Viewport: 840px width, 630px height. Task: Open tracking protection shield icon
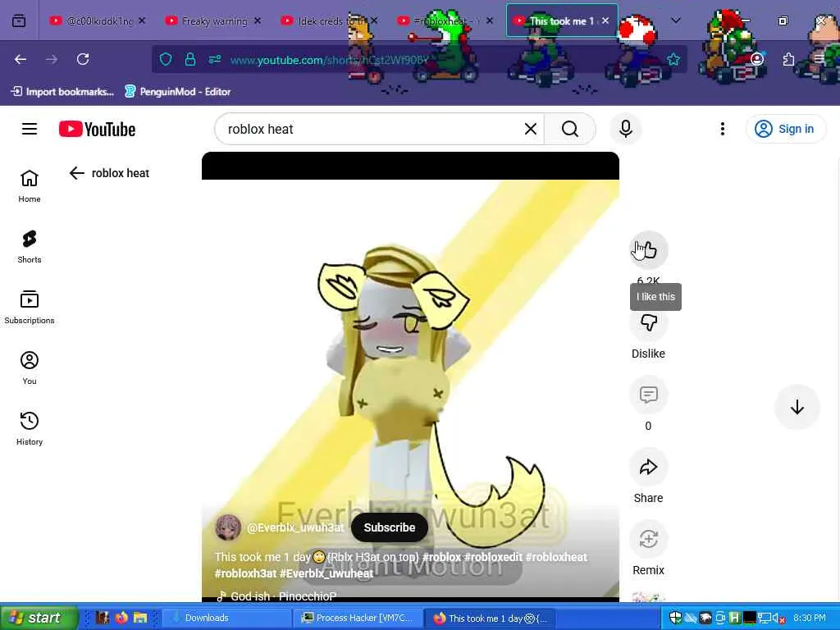pyautogui.click(x=166, y=59)
